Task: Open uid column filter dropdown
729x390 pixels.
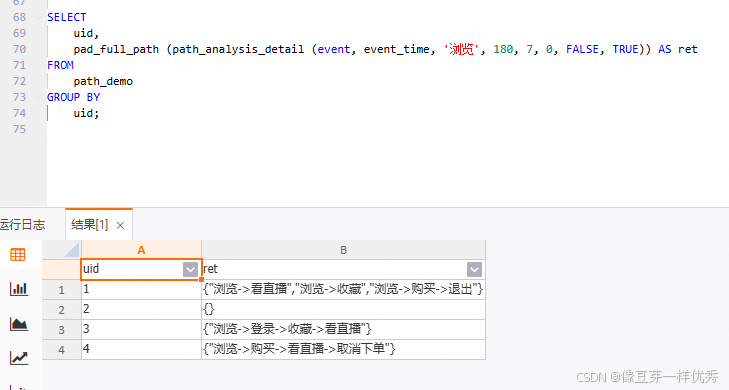Action: pos(190,269)
